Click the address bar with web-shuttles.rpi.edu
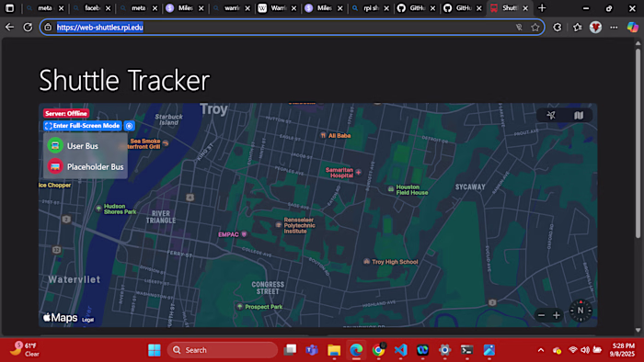The image size is (644, 362). coord(292,27)
